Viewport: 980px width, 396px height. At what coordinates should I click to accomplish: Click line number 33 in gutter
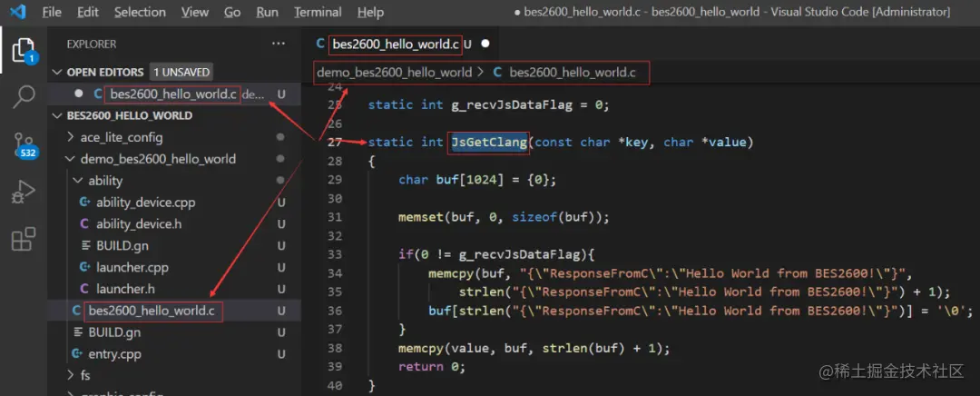tap(334, 254)
